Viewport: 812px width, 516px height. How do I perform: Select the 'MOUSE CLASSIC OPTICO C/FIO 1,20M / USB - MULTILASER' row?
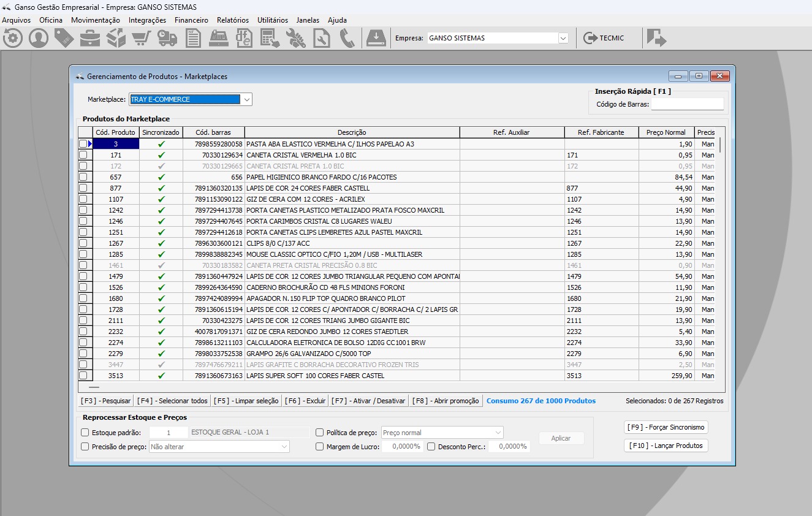pos(397,254)
